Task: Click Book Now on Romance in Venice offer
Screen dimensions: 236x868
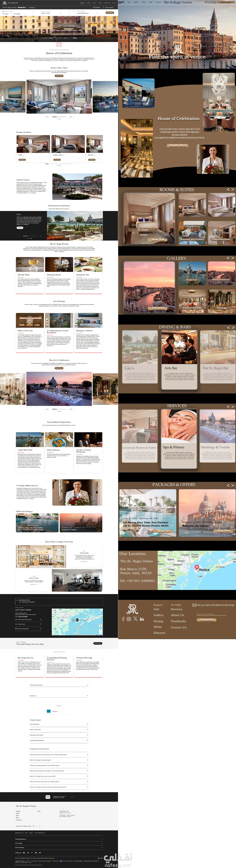Action: click(x=223, y=531)
